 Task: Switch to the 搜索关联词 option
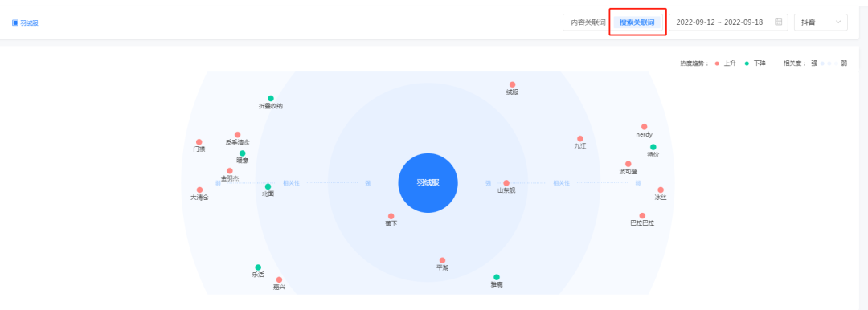tap(637, 22)
